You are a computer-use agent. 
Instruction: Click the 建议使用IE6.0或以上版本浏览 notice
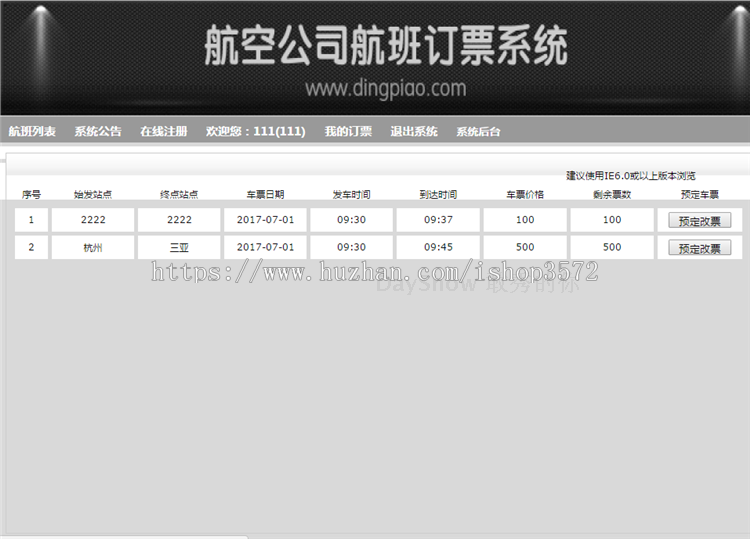631,176
